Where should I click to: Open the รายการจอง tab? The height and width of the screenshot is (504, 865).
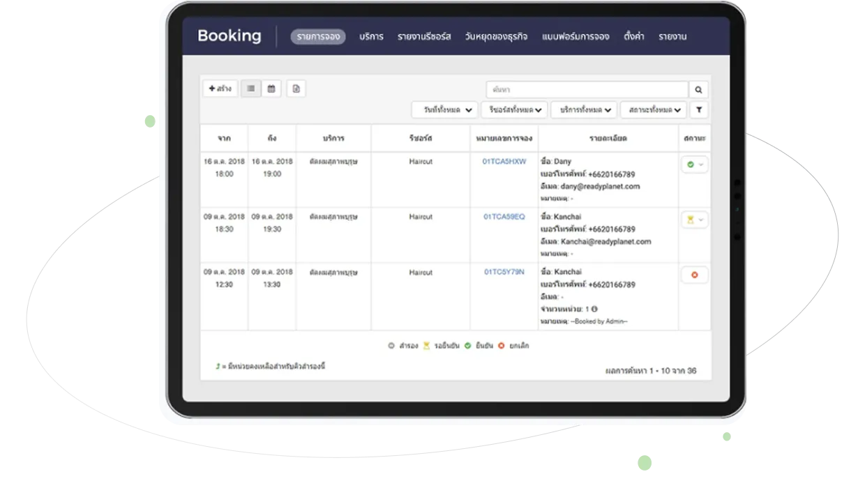(x=318, y=37)
